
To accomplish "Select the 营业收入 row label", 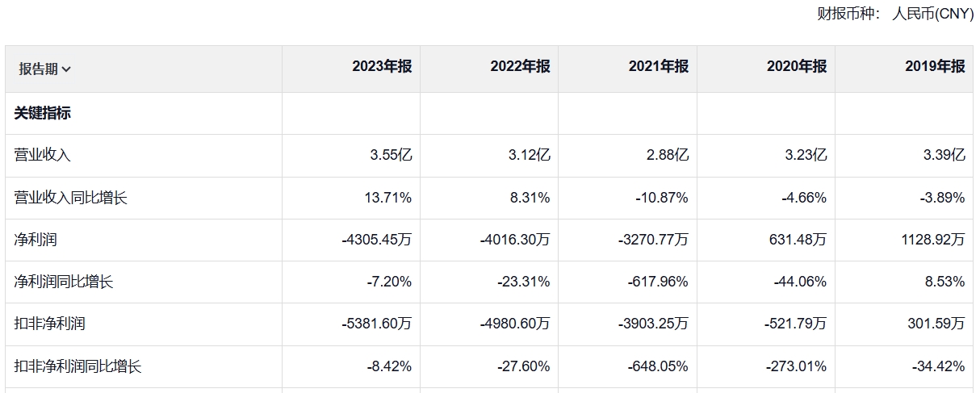I will (x=42, y=156).
